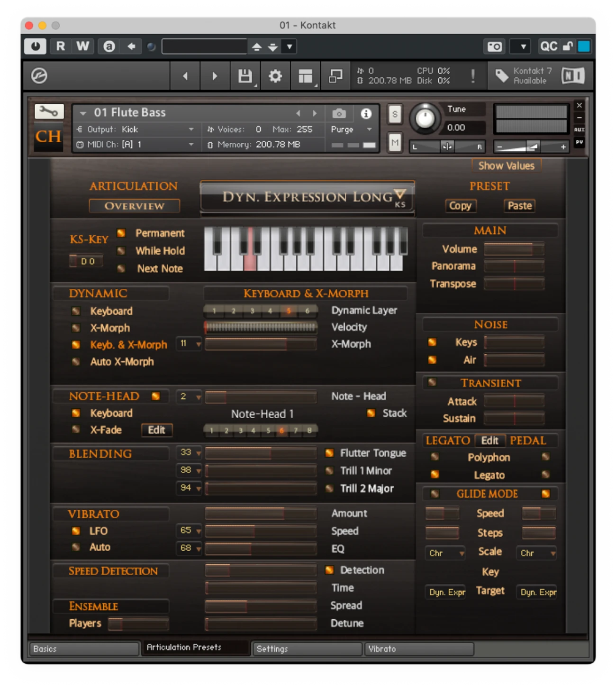The width and height of the screenshot is (616, 688).
Task: Copy the preset
Action: tap(460, 205)
